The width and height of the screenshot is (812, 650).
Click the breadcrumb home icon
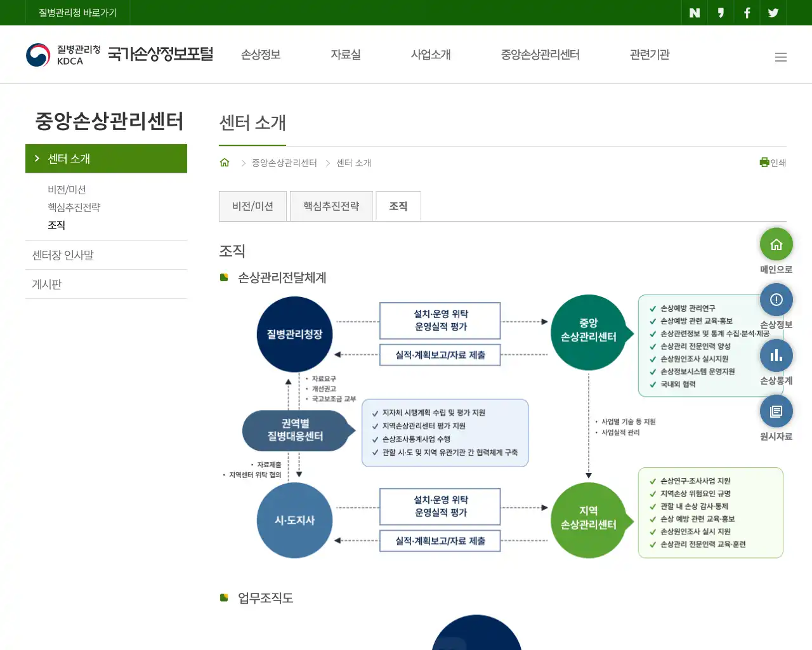[225, 162]
